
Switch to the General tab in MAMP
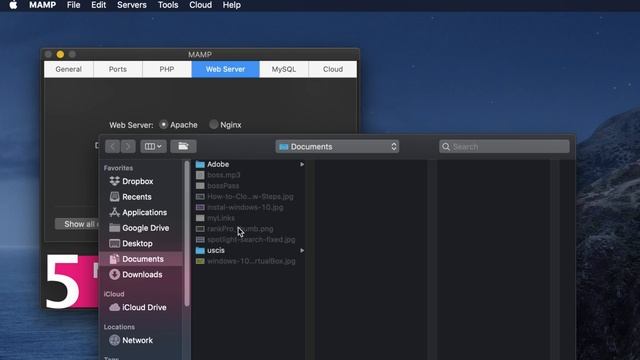coord(69,69)
